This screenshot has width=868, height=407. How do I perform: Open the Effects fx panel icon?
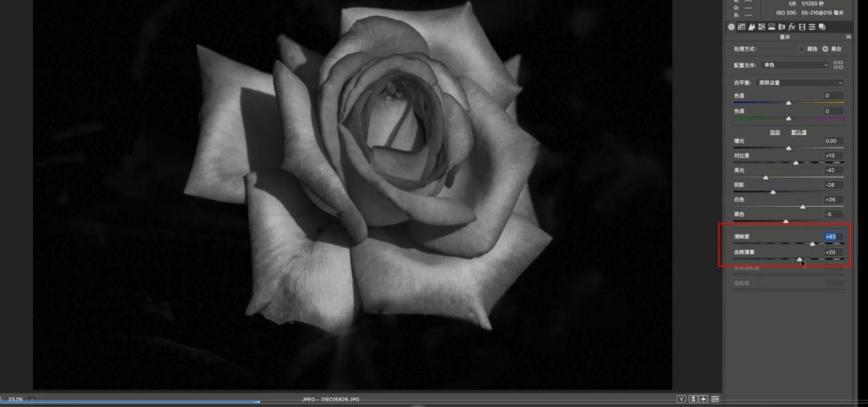792,26
